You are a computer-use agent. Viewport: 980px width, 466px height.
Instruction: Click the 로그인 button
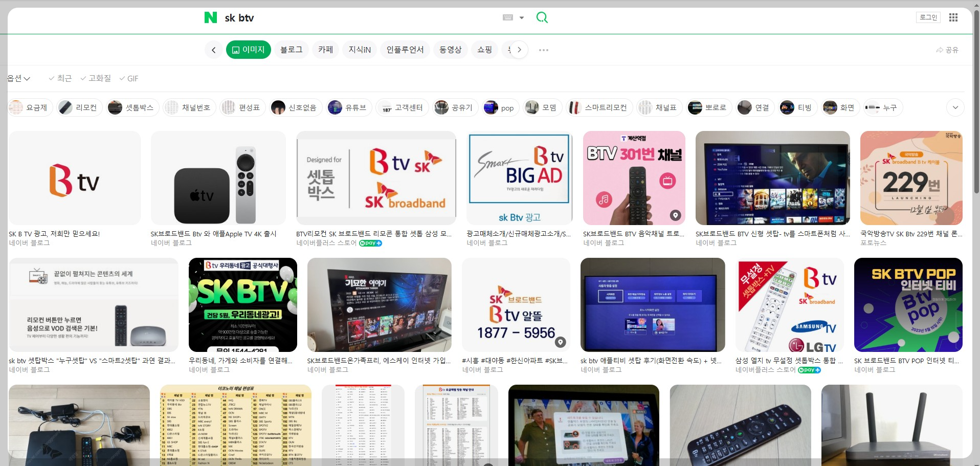pos(928,17)
